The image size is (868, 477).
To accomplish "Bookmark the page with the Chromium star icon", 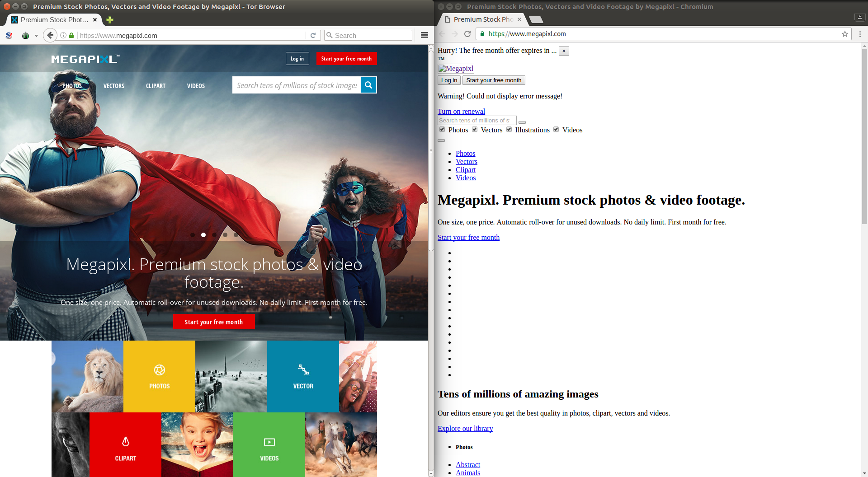I will 844,34.
